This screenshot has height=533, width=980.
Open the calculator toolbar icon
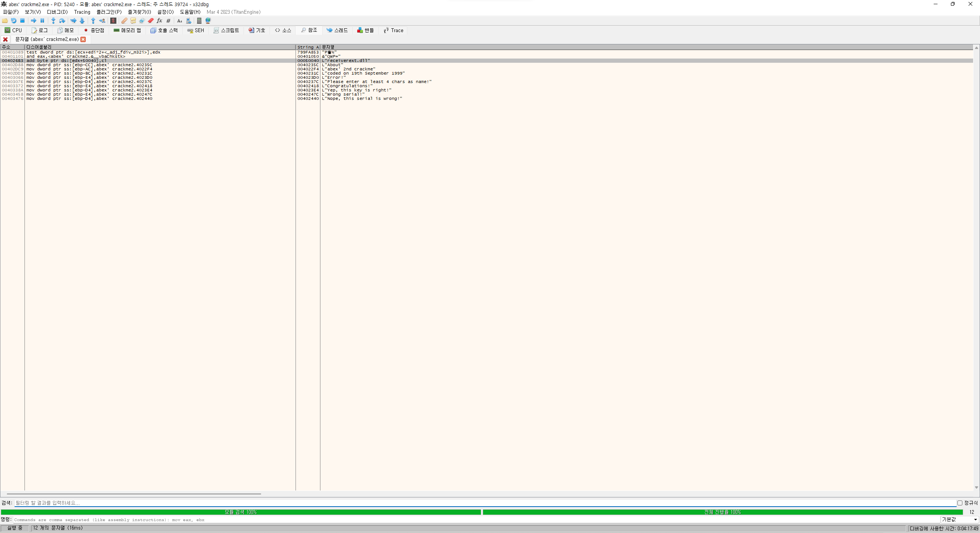[199, 21]
